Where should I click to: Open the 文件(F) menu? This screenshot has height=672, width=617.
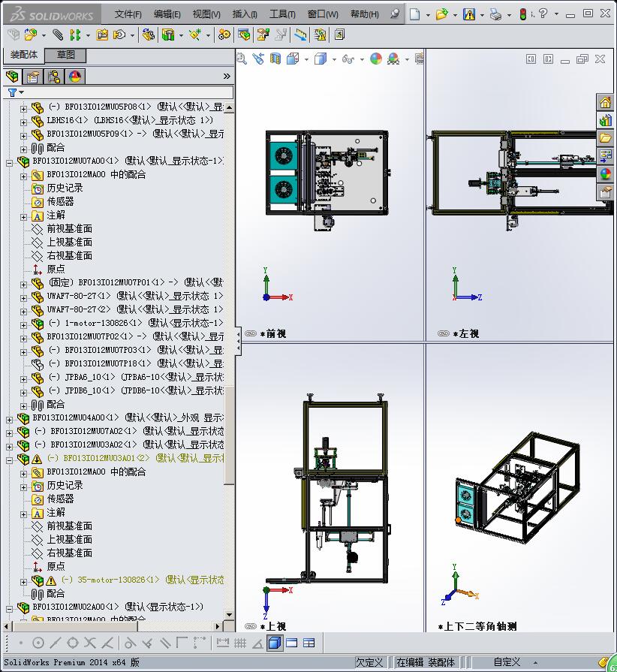[x=128, y=14]
